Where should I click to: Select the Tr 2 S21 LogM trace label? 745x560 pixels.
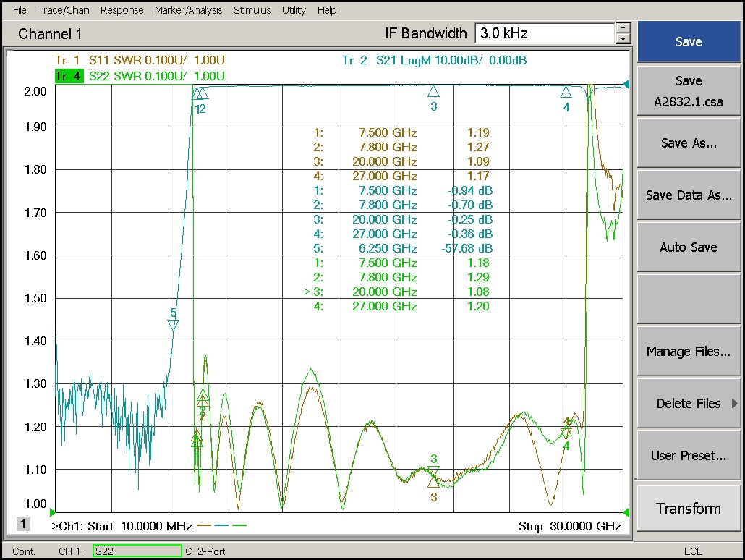tap(434, 60)
